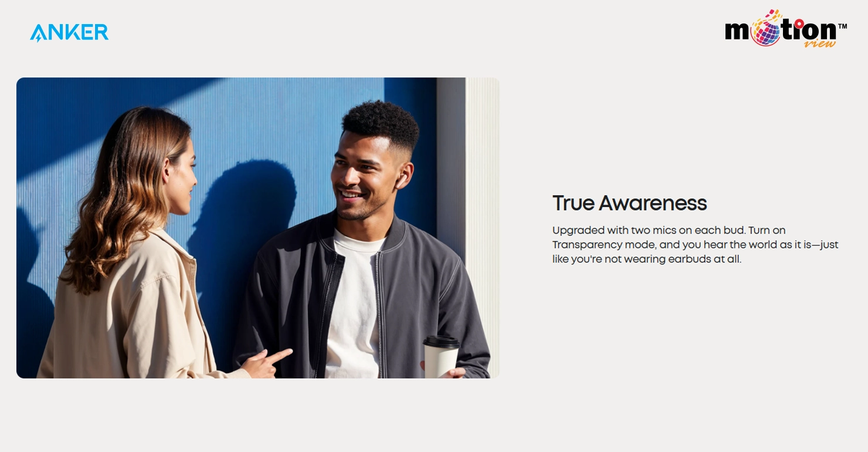Viewport: 868px width, 452px height.
Task: Click the "Upgraded with two mics" description paragraph
Action: click(696, 244)
